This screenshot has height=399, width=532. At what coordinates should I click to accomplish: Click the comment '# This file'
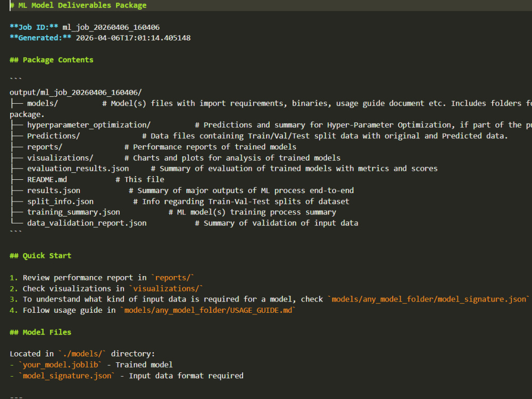[x=140, y=179]
